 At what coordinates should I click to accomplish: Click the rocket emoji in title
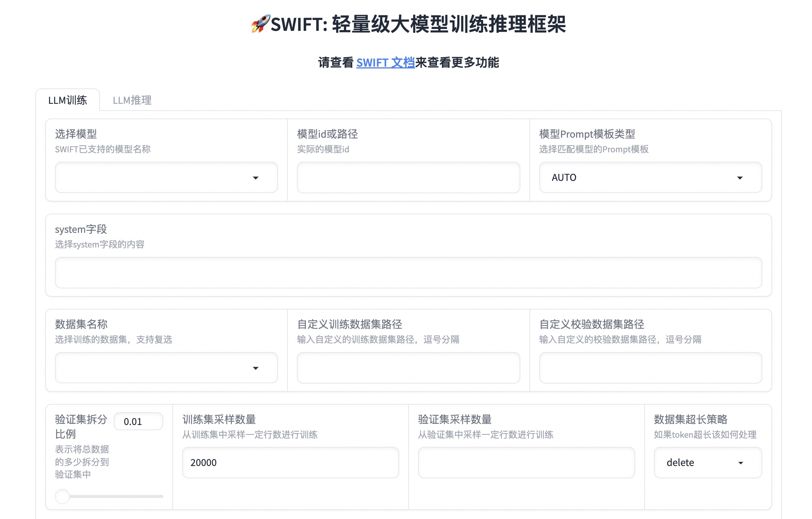(260, 24)
